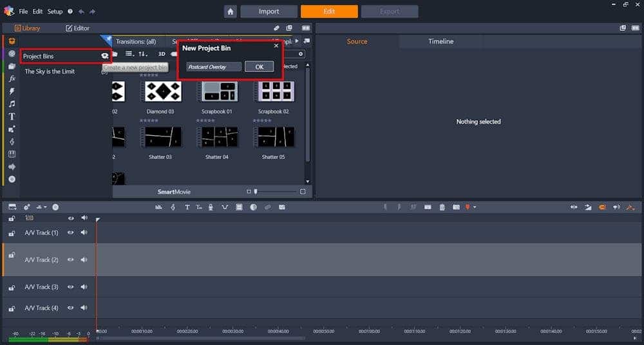Click the trash delete icon in timeline toolbar
The width and height of the screenshot is (644, 345).
pyautogui.click(x=442, y=207)
